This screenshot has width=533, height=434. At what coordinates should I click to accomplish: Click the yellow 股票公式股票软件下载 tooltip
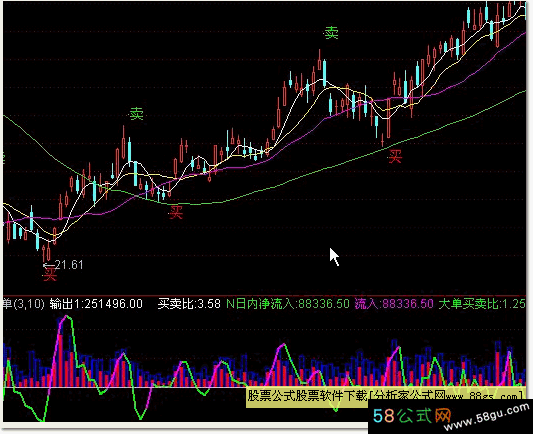tap(385, 397)
